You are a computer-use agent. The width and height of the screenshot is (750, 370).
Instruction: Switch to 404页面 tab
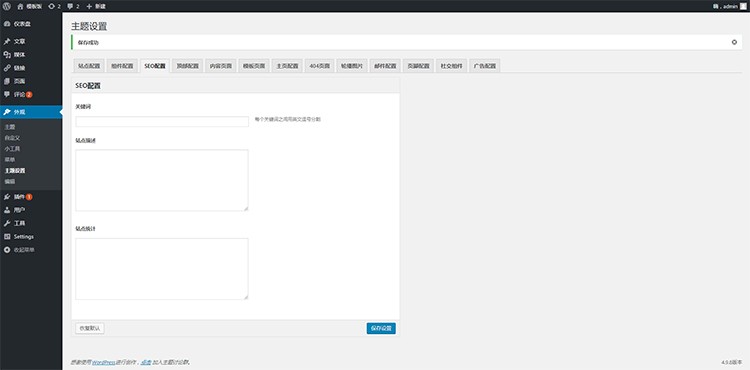pos(320,66)
